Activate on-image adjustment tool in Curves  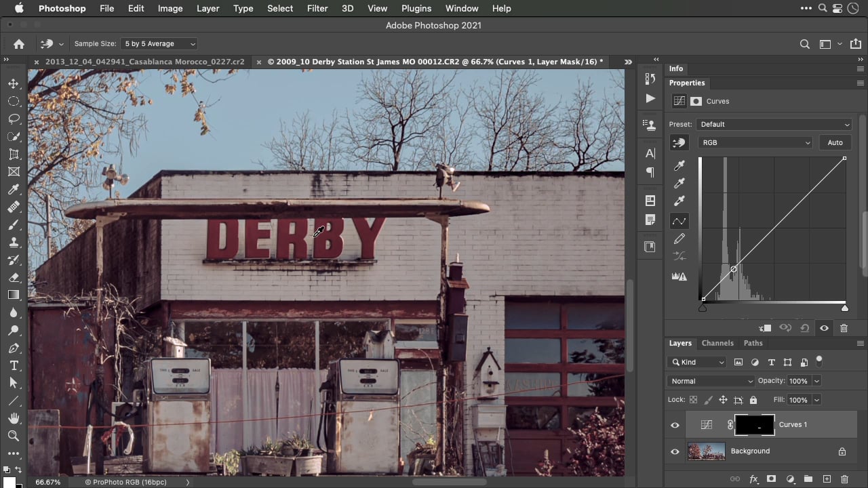pos(679,142)
